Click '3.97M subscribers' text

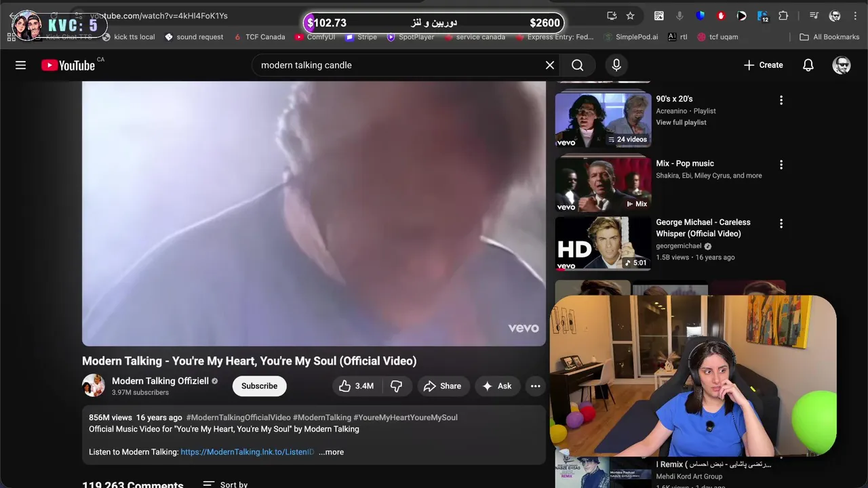(x=140, y=392)
